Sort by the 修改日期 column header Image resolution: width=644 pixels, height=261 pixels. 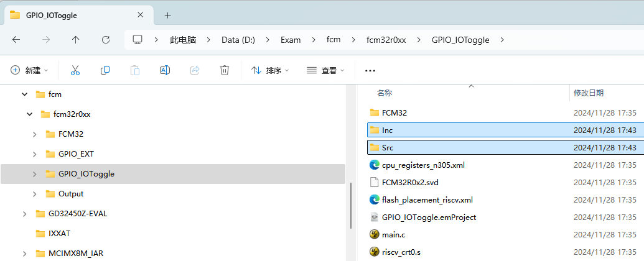click(x=589, y=93)
